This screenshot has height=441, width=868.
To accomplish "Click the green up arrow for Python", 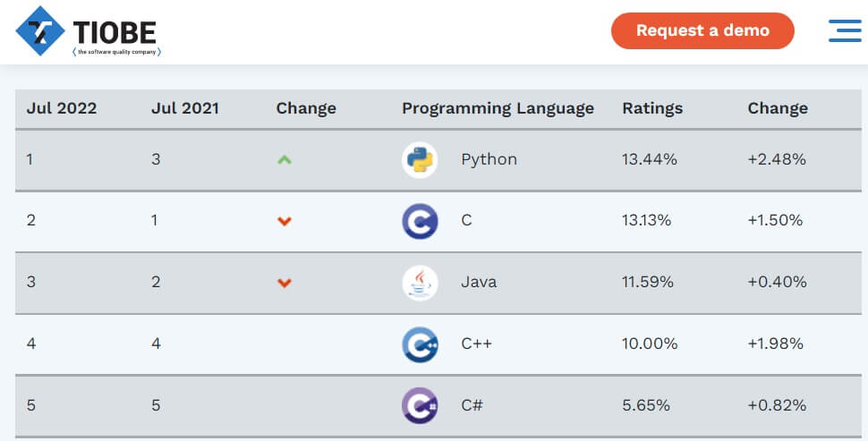I will point(285,160).
